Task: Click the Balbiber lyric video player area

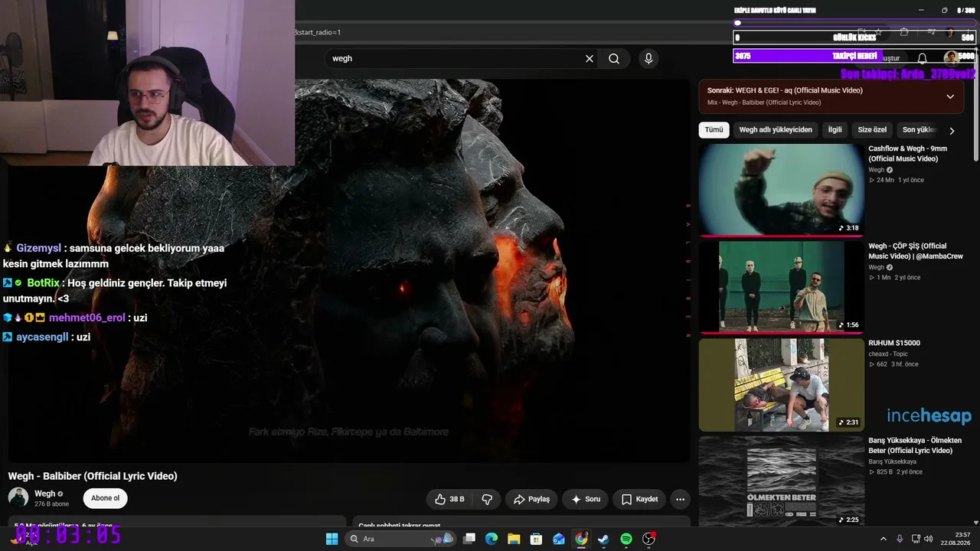Action: click(x=349, y=271)
